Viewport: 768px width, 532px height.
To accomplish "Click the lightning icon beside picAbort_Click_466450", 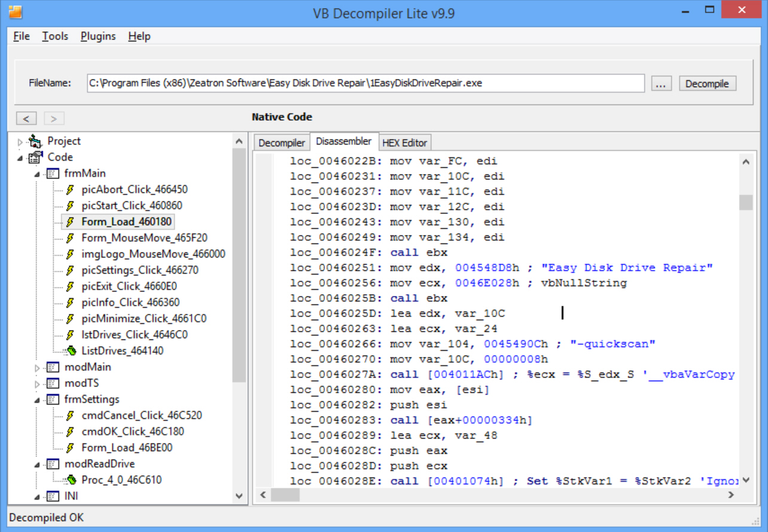I will click(70, 189).
